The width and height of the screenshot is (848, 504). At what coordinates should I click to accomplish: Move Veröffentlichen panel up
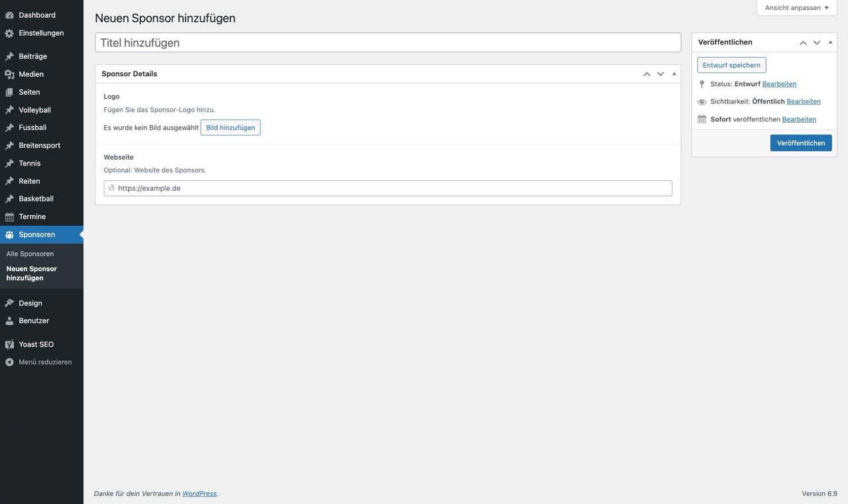803,42
